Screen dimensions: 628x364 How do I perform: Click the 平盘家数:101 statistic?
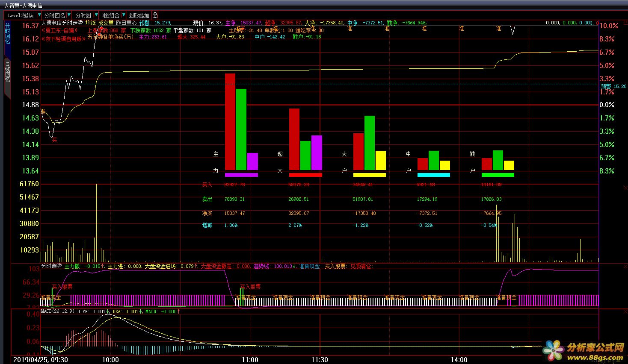(193, 30)
